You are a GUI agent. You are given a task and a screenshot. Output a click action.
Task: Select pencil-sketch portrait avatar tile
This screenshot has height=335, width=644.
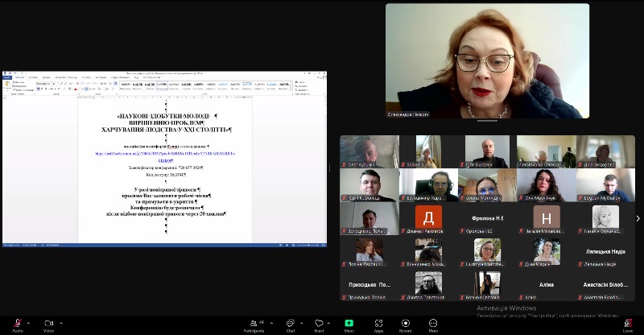coord(605,218)
